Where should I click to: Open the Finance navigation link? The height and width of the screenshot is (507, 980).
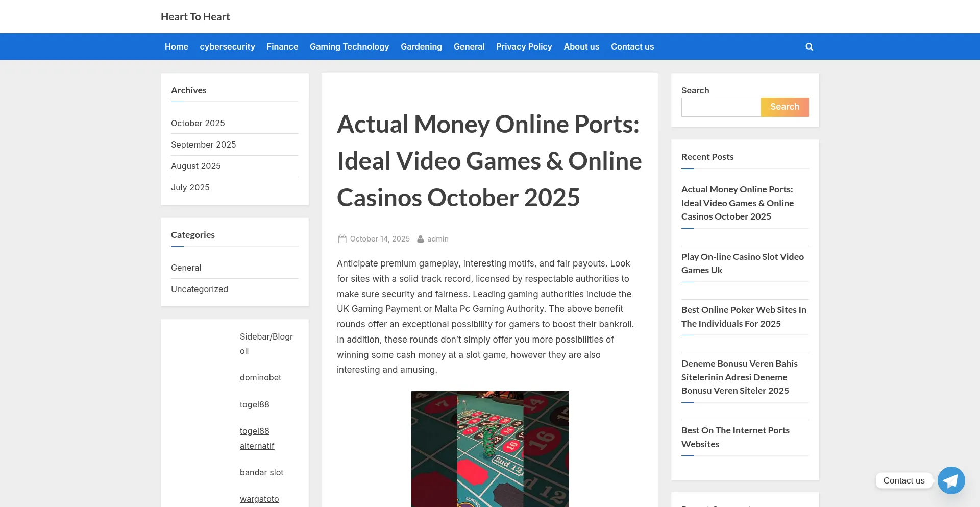pyautogui.click(x=282, y=46)
